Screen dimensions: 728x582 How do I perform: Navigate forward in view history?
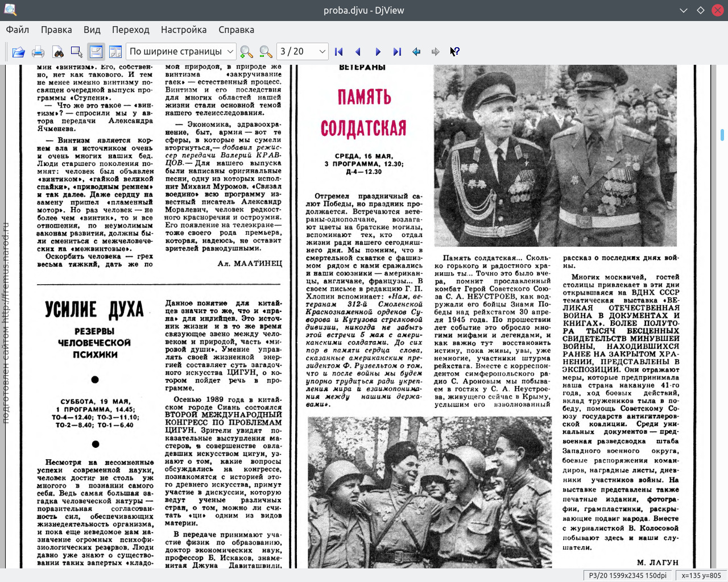pyautogui.click(x=436, y=52)
